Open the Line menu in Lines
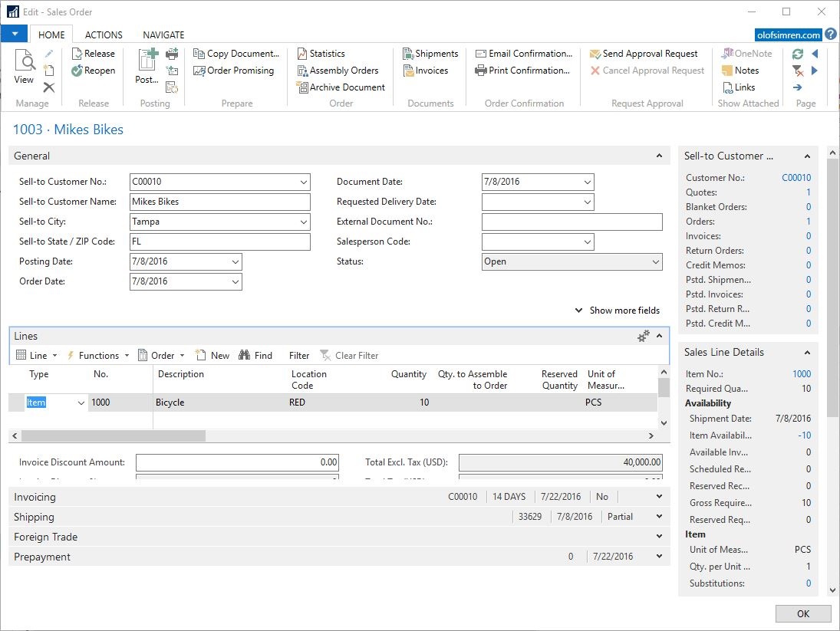This screenshot has width=840, height=631. click(36, 356)
